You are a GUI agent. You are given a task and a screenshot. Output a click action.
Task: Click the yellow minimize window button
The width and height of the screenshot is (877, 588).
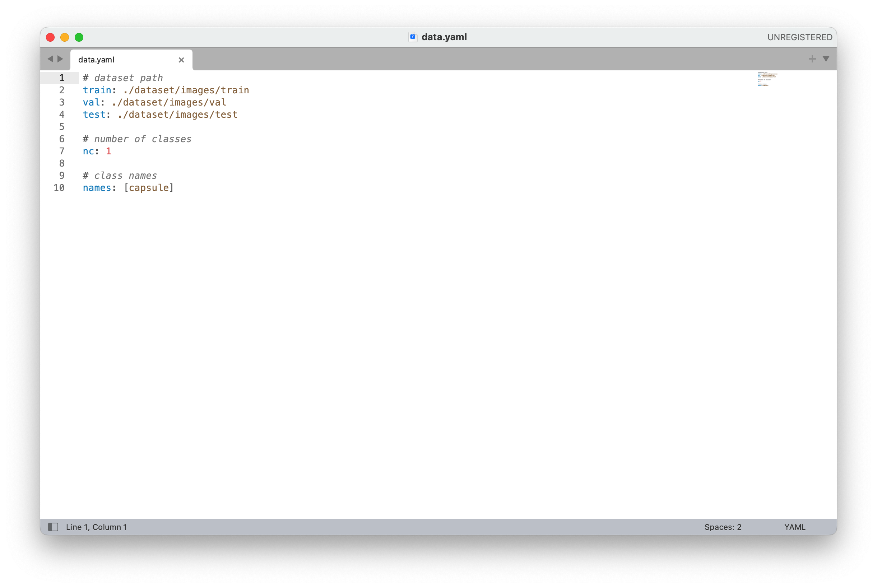coord(65,37)
